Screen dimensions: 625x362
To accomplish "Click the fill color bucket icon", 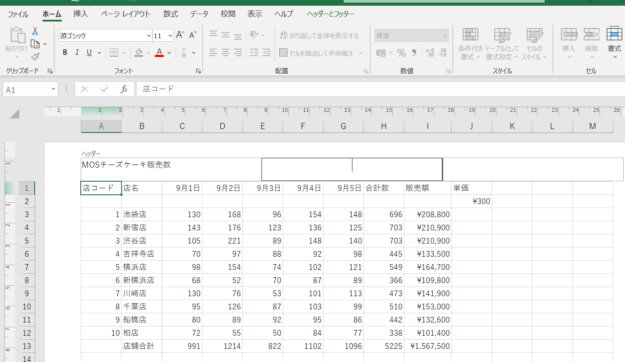I will pyautogui.click(x=139, y=52).
